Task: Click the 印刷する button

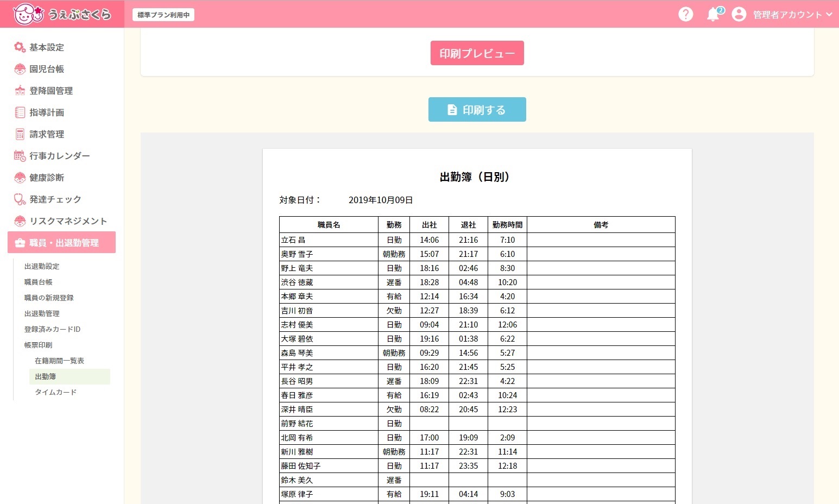Action: (477, 110)
